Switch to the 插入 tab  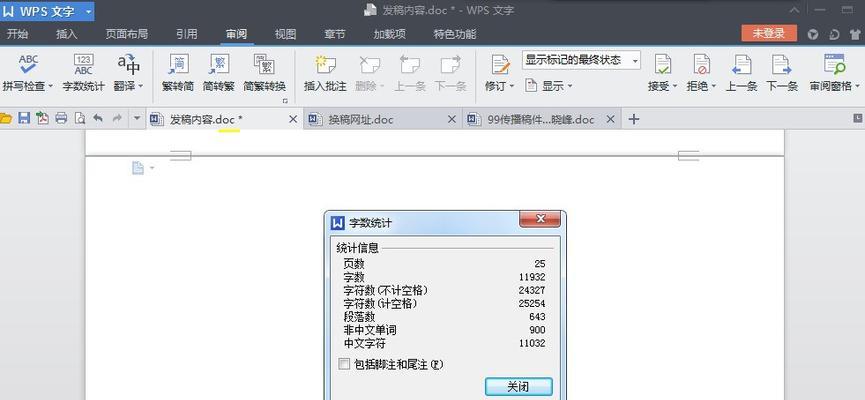tap(67, 34)
